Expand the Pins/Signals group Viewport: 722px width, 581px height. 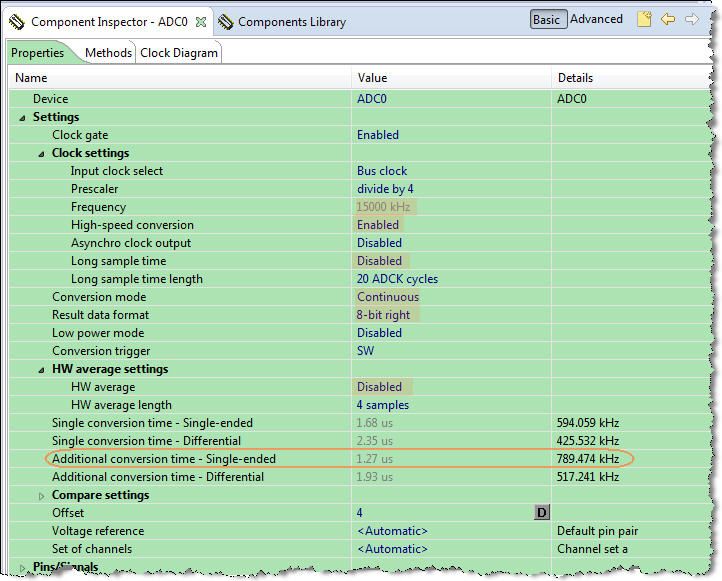click(22, 568)
